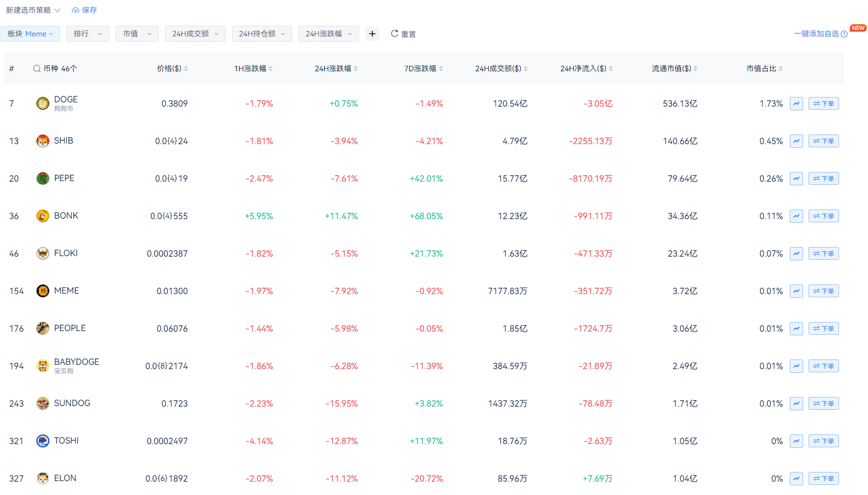
Task: Click the ELON coin logo
Action: (x=43, y=478)
